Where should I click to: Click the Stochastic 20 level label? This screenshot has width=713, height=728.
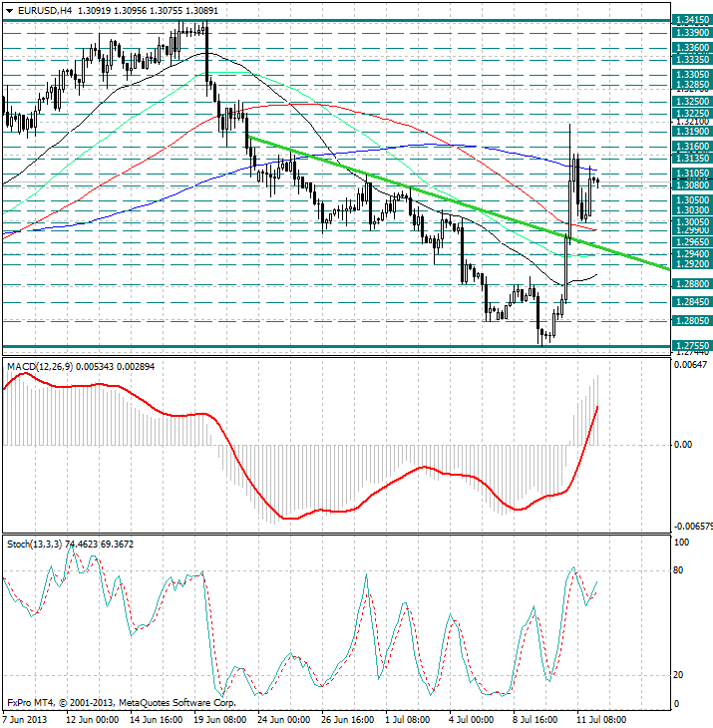pyautogui.click(x=678, y=675)
